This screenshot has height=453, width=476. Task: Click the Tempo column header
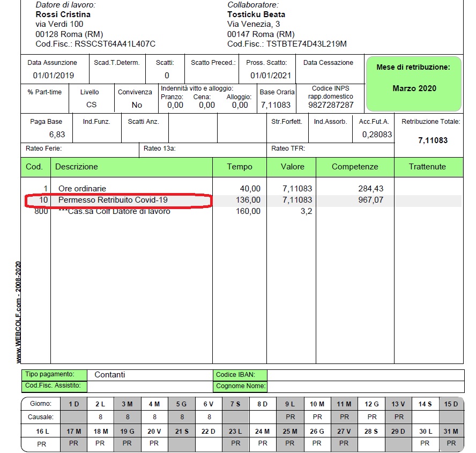[240, 167]
